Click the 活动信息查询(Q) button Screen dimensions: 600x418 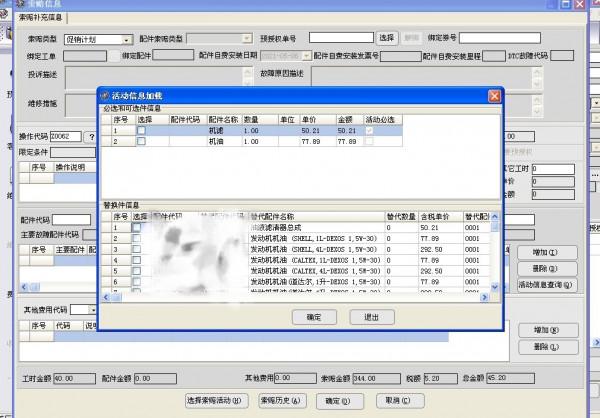click(547, 285)
